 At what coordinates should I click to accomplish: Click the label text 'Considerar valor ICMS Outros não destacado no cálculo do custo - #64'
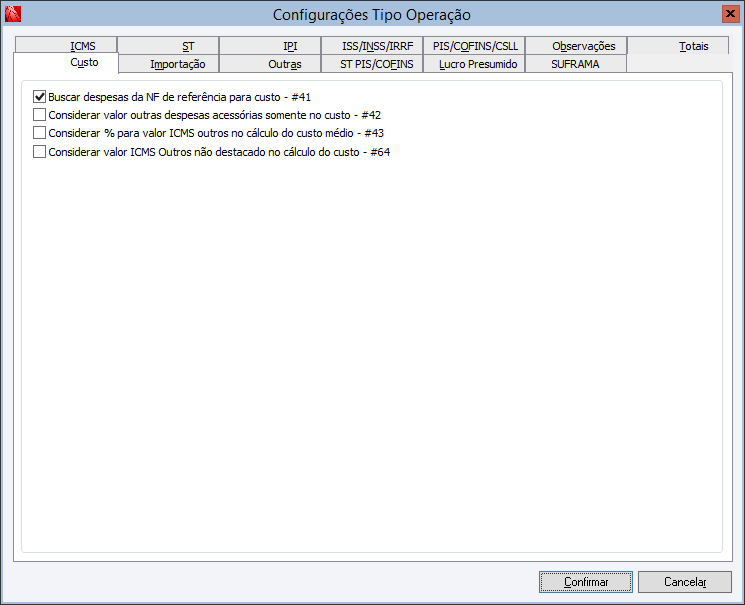(219, 153)
